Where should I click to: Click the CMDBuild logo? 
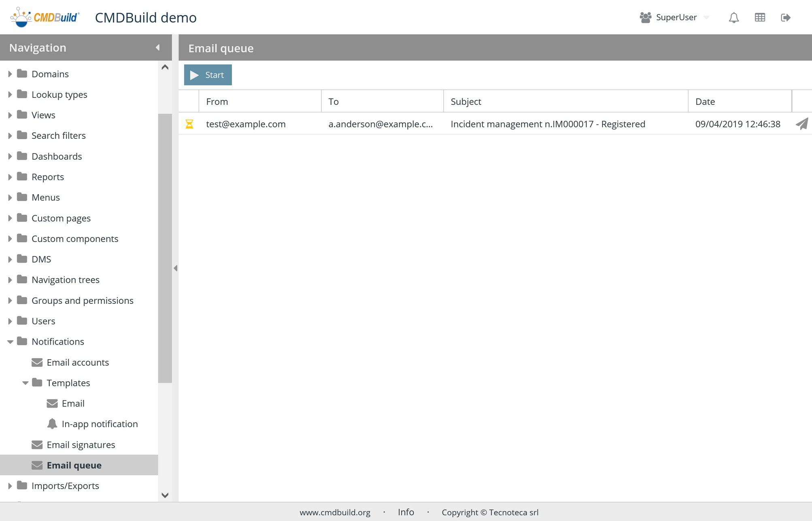(x=45, y=17)
